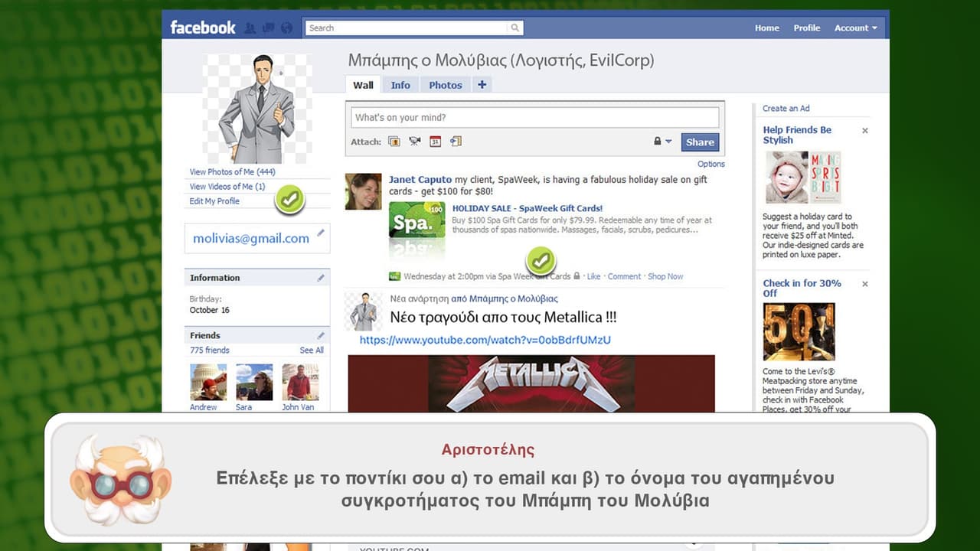Like Janet Caputo's SpaWeek post
The height and width of the screenshot is (551, 980).
[593, 276]
